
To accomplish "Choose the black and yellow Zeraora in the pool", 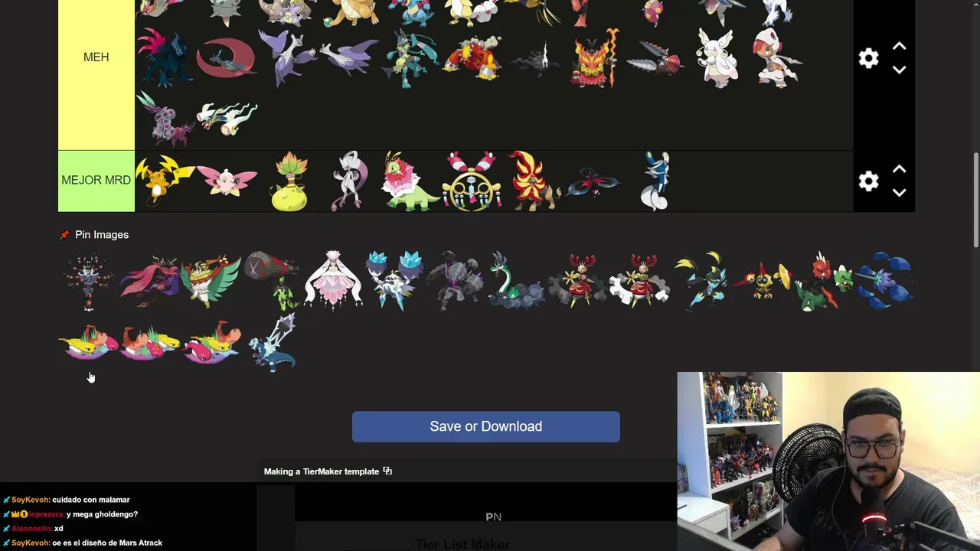I will 701,281.
